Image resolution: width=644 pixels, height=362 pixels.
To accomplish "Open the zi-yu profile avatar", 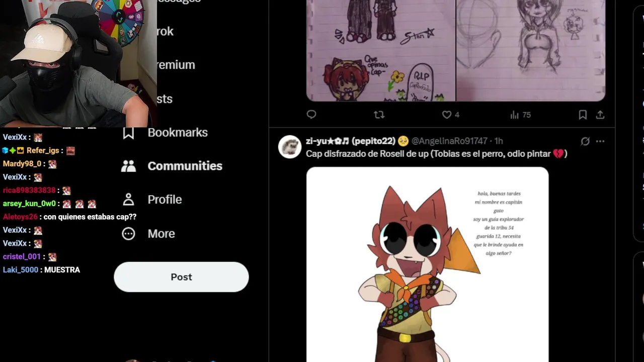I will (290, 147).
